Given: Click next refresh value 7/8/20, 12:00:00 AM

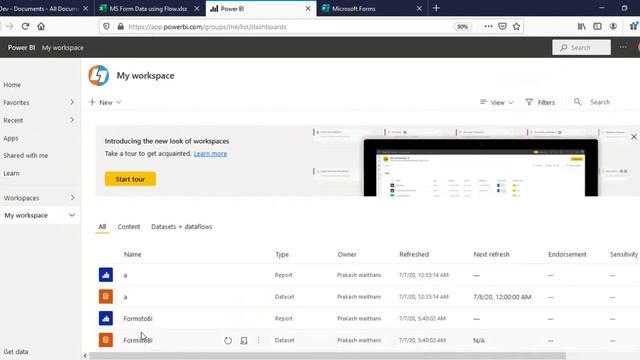Looking at the screenshot, I should [x=502, y=297].
